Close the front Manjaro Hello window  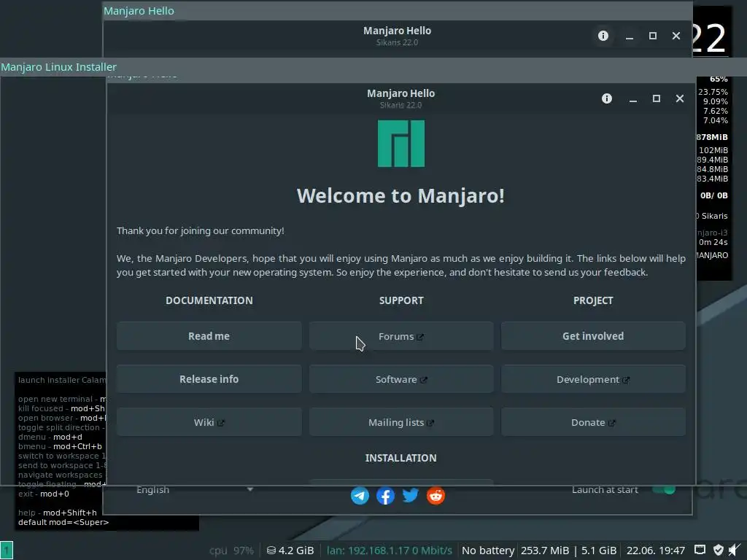coord(679,98)
